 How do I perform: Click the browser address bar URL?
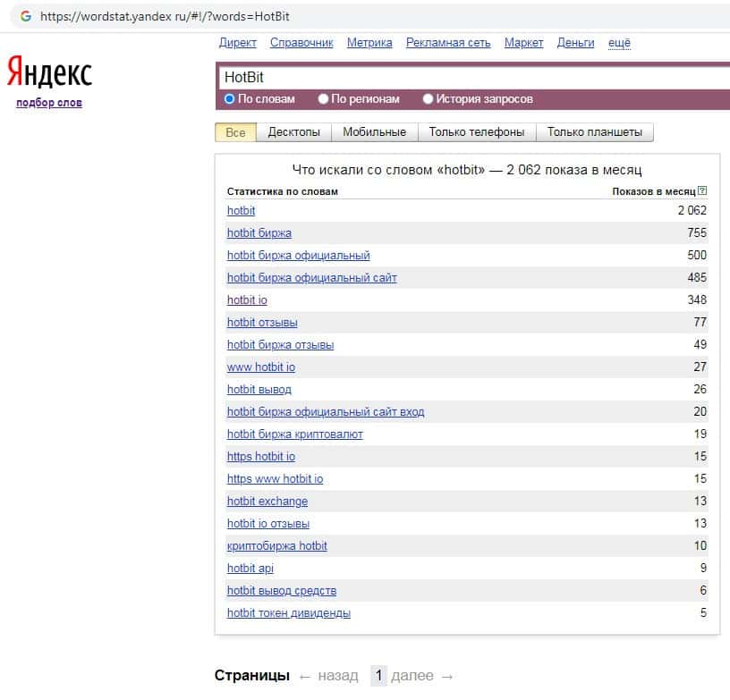coord(166,16)
